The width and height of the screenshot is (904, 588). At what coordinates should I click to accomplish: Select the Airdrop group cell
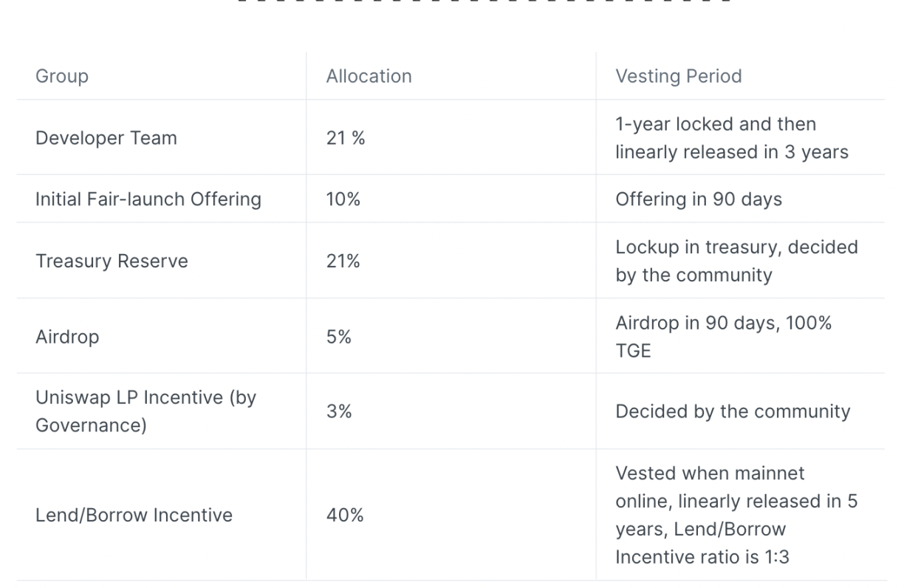coord(67,337)
